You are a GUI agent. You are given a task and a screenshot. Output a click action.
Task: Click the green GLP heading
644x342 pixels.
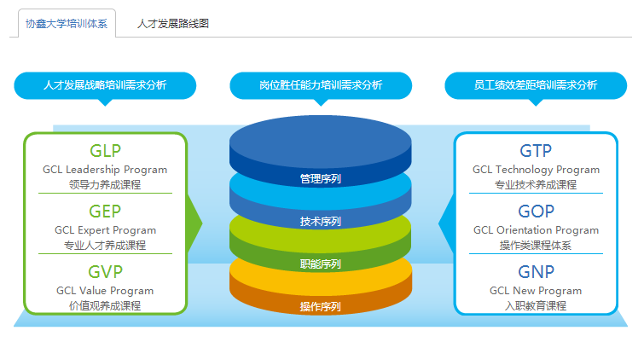(x=105, y=151)
